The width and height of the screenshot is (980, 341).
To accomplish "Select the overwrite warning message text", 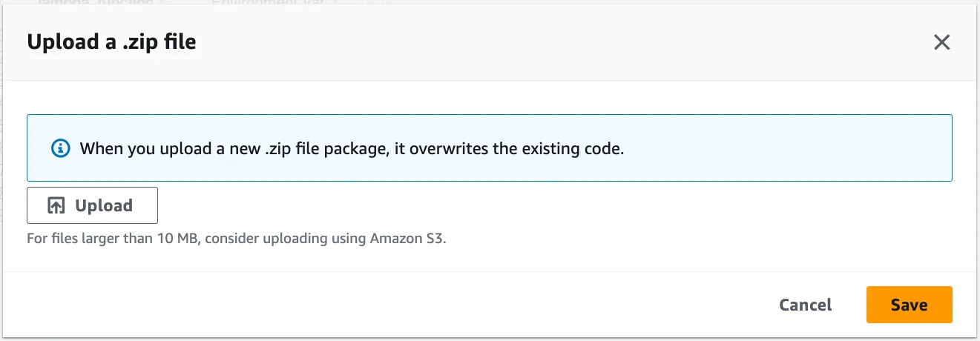I will click(x=352, y=148).
